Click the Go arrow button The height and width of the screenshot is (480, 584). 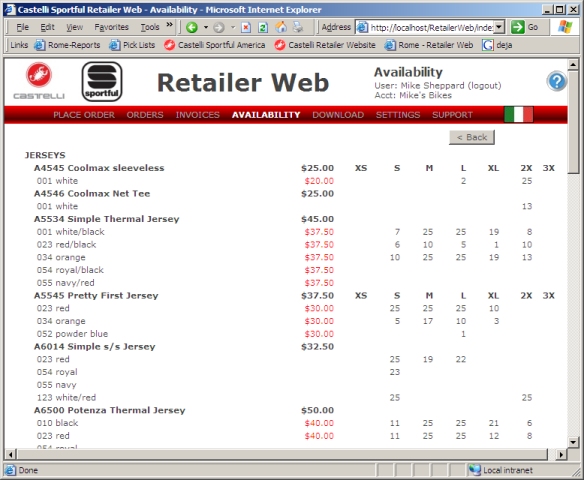click(x=525, y=27)
